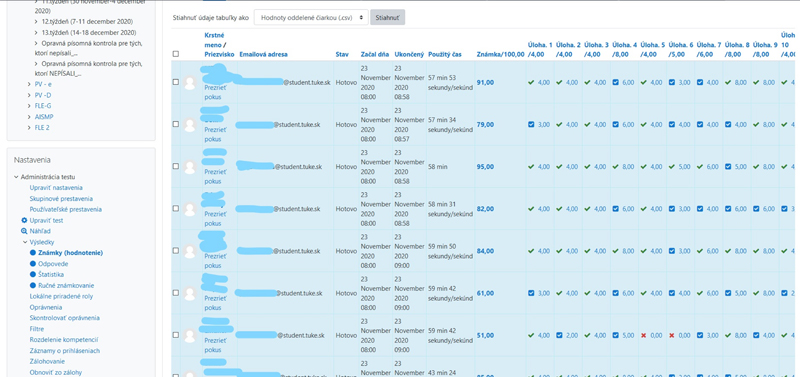This screenshot has width=800, height=377.
Task: Open Skupinové prestavenia
Action: coord(61,198)
